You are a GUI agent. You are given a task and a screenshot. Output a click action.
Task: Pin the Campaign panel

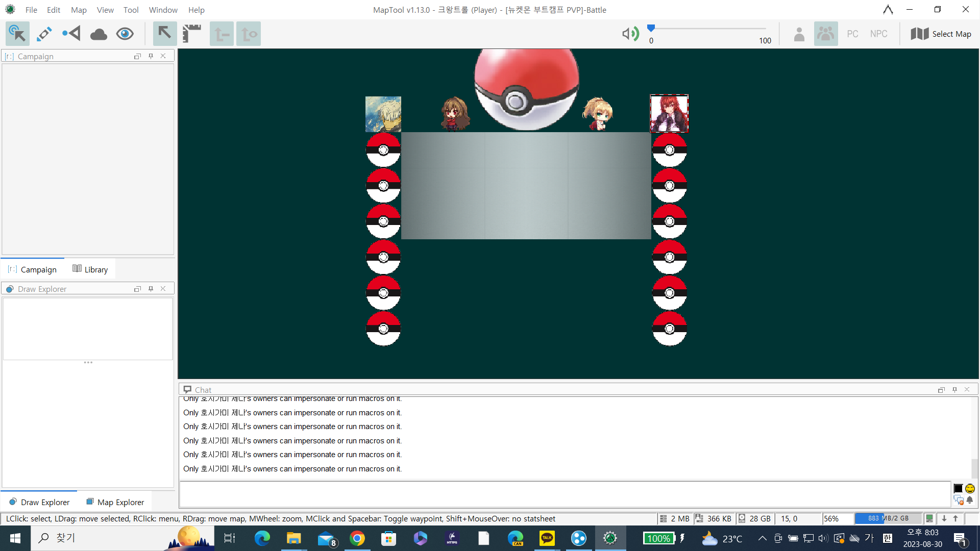[x=151, y=56]
